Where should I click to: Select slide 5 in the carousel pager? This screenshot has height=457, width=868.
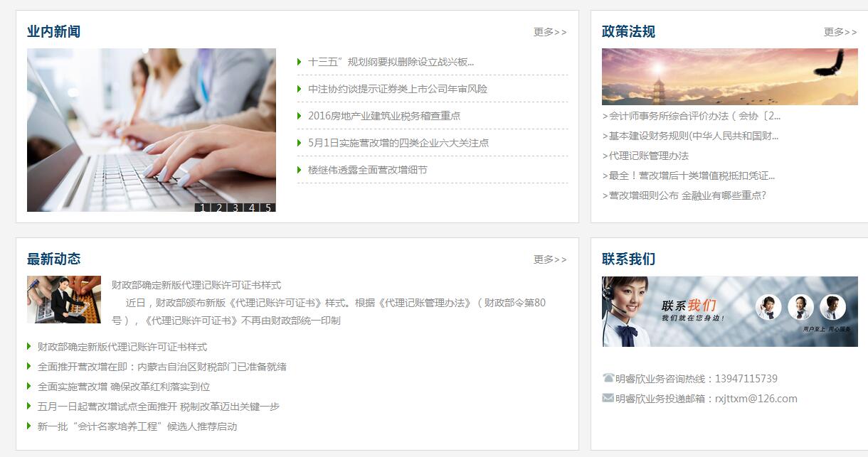(268, 208)
